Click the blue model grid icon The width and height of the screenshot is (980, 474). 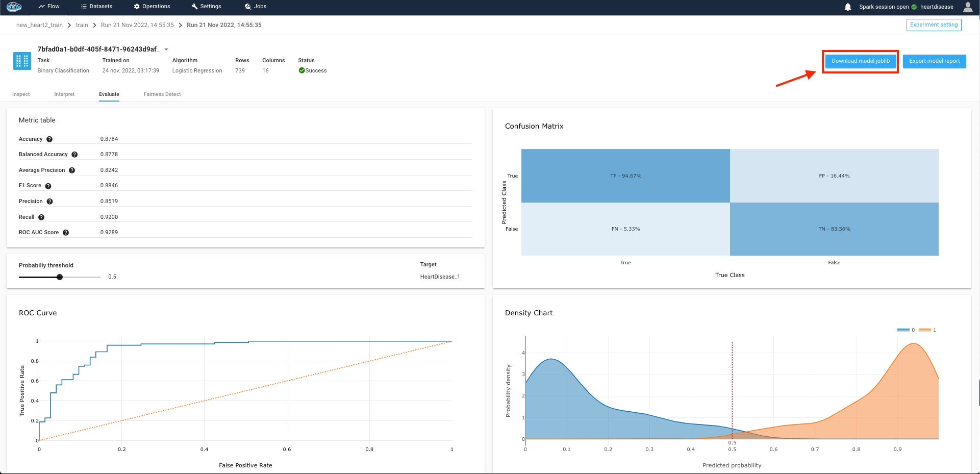22,61
